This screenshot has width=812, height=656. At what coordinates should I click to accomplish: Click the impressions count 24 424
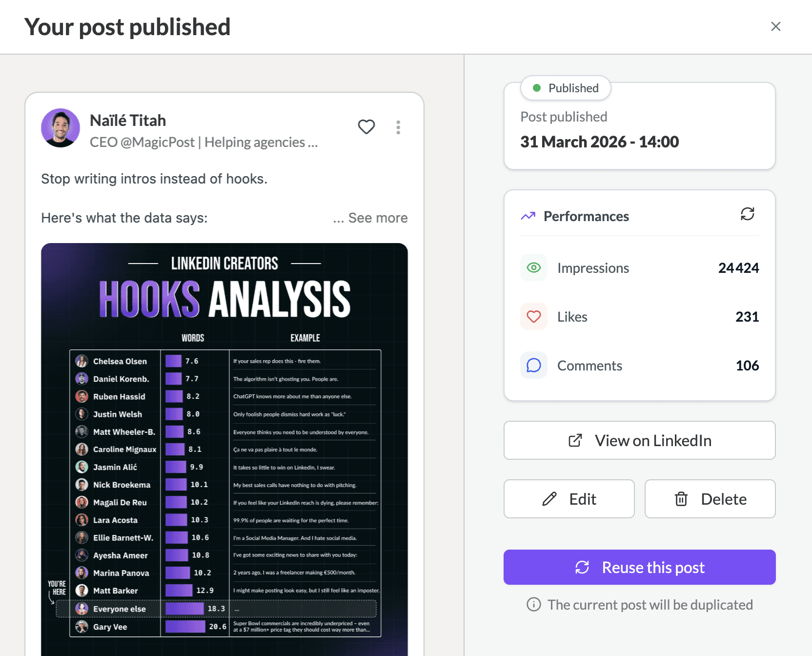pos(738,267)
